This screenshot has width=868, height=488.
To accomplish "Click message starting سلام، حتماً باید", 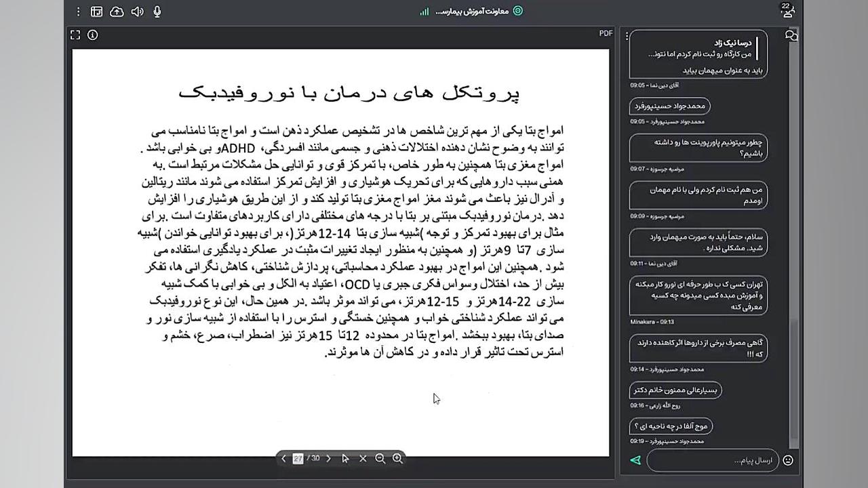I will (698, 243).
